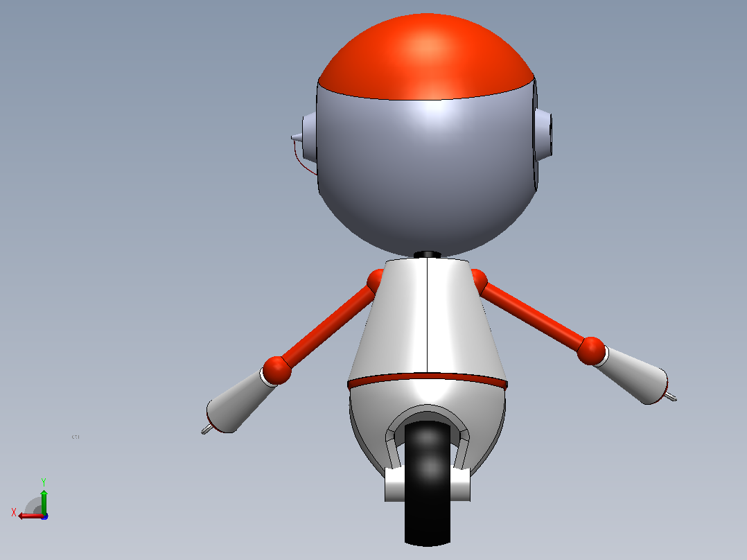Select the black neck connector below the head
The image size is (747, 560).
click(427, 255)
